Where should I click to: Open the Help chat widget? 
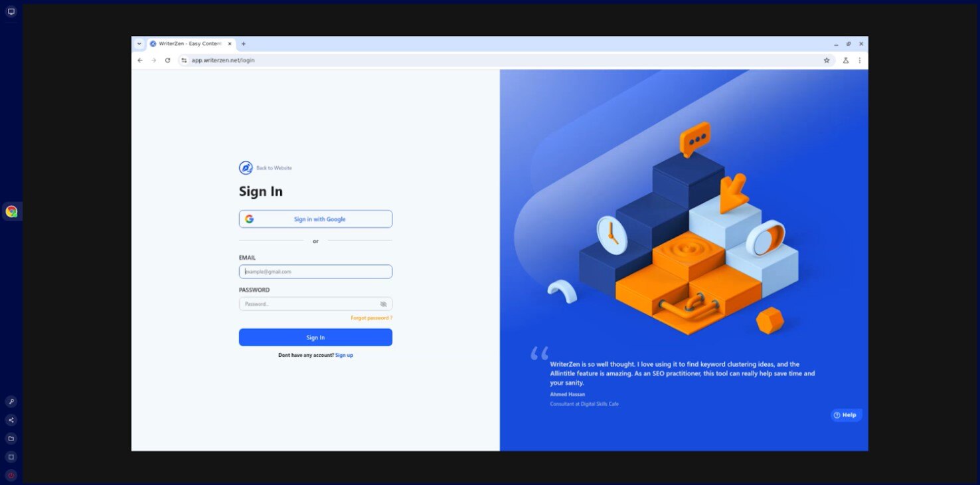tap(845, 415)
